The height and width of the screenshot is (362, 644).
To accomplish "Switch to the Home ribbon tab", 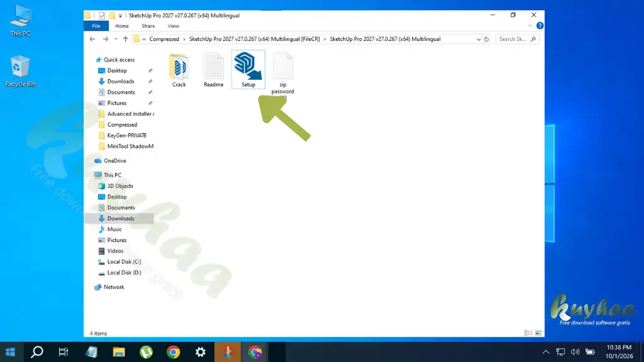I will 121,26.
